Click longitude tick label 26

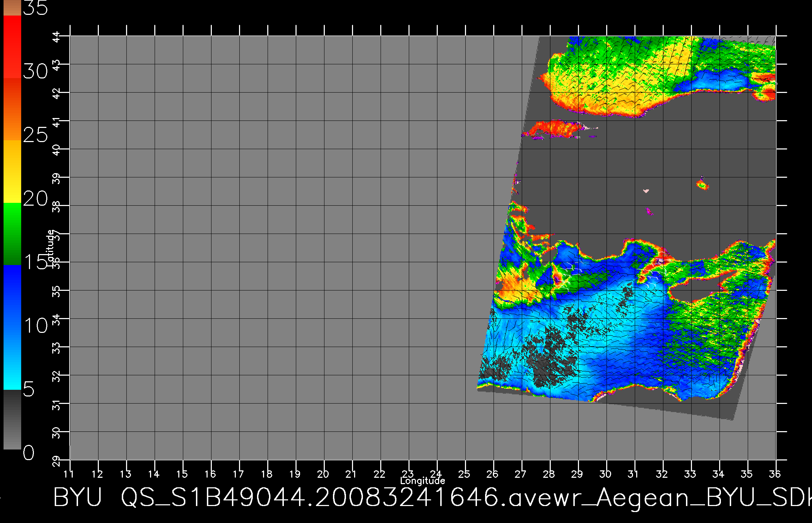[x=492, y=474]
